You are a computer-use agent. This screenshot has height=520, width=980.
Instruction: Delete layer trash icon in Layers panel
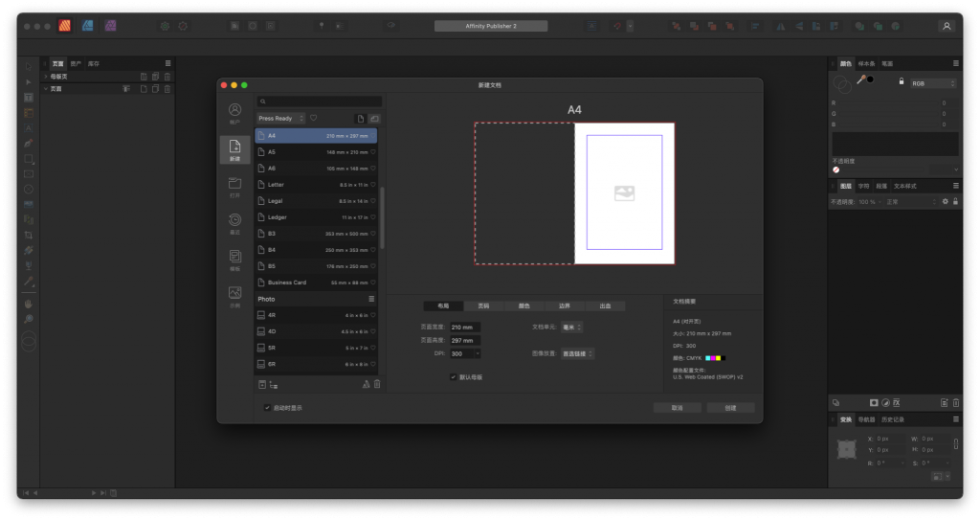[x=956, y=403]
